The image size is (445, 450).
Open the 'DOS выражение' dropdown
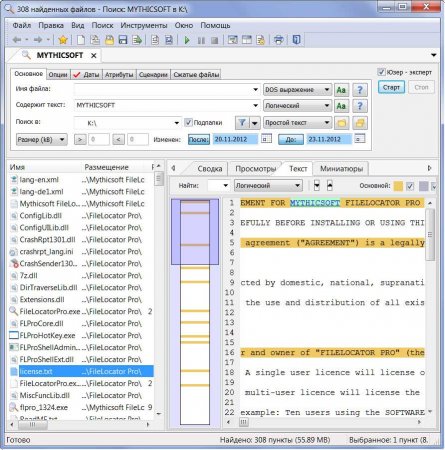tap(297, 90)
